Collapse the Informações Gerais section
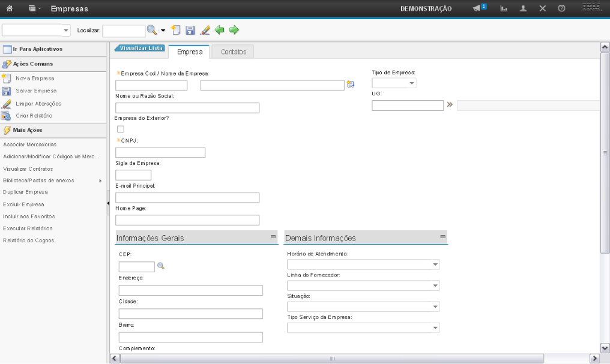610x364 pixels. point(273,237)
